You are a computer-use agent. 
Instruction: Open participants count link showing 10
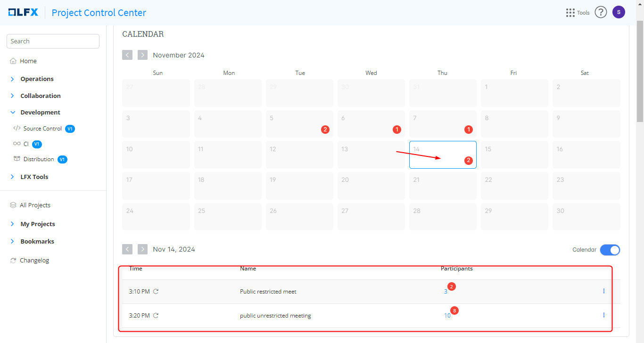click(447, 316)
